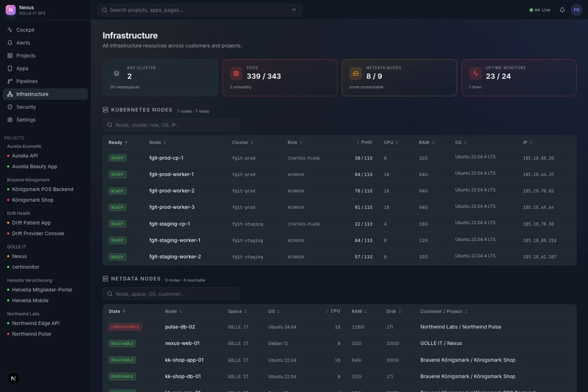
Task: Click the round N button at bottom left
Action: pos(13,378)
